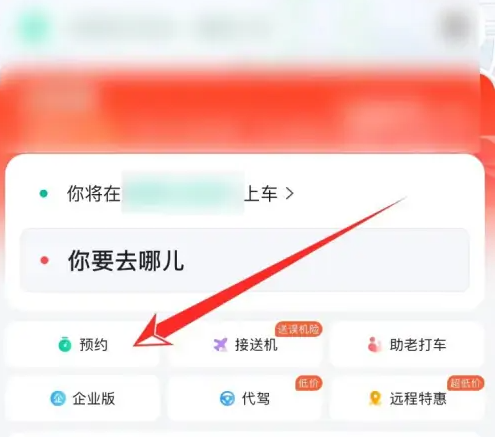Open the 接送机 airport transfer text
Screen dimensions: 498x437
256,345
